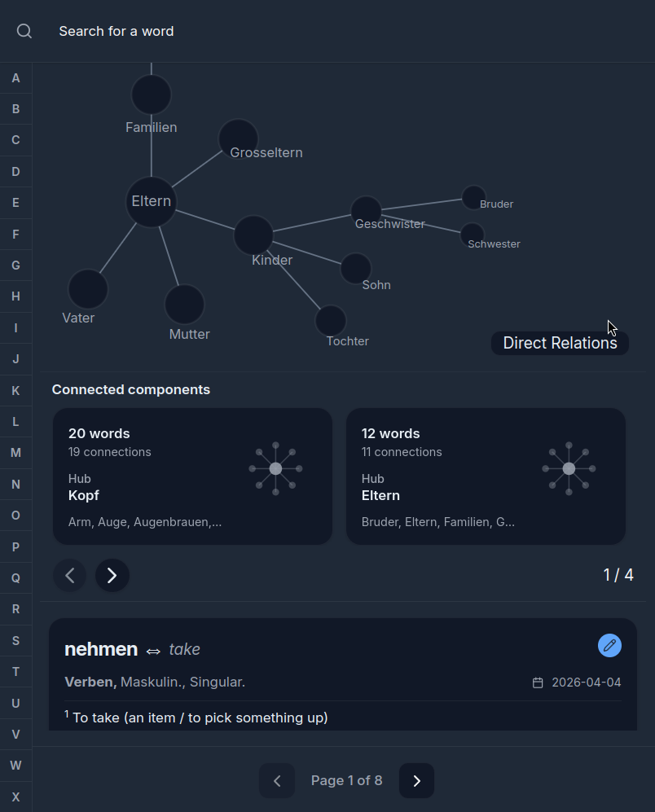
Task: Click the hub graph icon on Kopf card
Action: 275,468
